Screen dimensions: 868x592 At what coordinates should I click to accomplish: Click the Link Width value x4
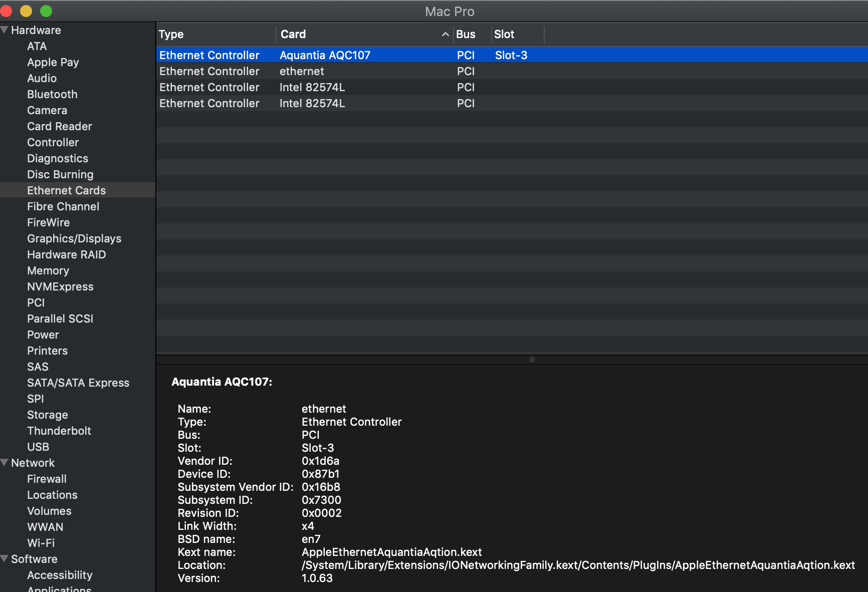point(308,526)
